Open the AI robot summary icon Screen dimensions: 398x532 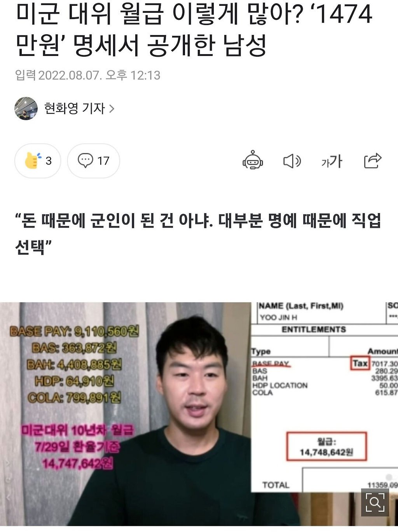(253, 160)
